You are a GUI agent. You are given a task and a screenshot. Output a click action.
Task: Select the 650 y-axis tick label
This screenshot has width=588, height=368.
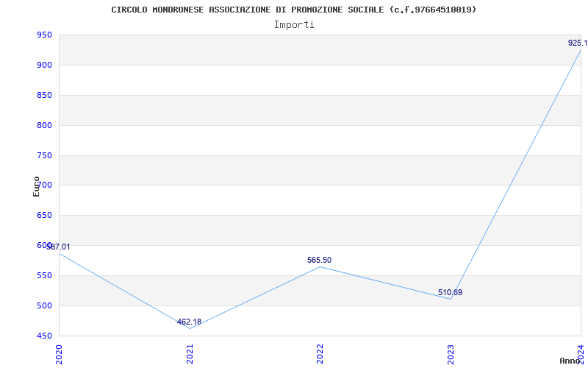44,216
